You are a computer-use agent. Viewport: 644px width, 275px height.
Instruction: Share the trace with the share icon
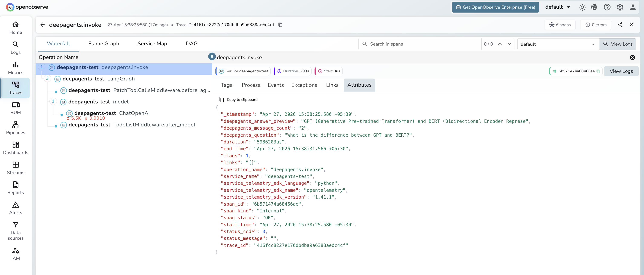tap(620, 25)
